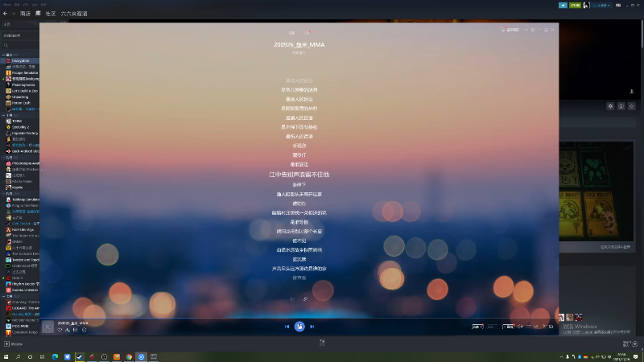644x362 pixels.
Task: Collapse the section containing Phoenotopia Awakening
Action: point(3,157)
